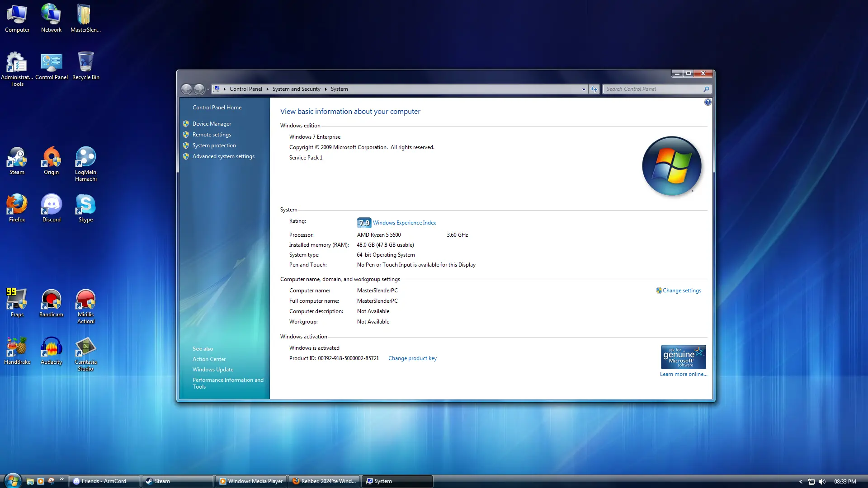This screenshot has height=488, width=868.
Task: Open Remote settings link
Action: tap(212, 135)
